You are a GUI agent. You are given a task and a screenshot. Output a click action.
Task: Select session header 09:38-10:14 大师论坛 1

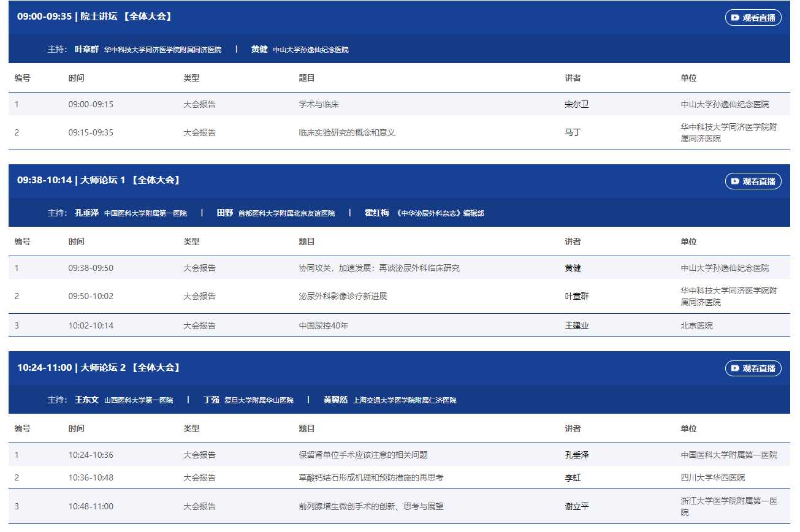(100, 180)
